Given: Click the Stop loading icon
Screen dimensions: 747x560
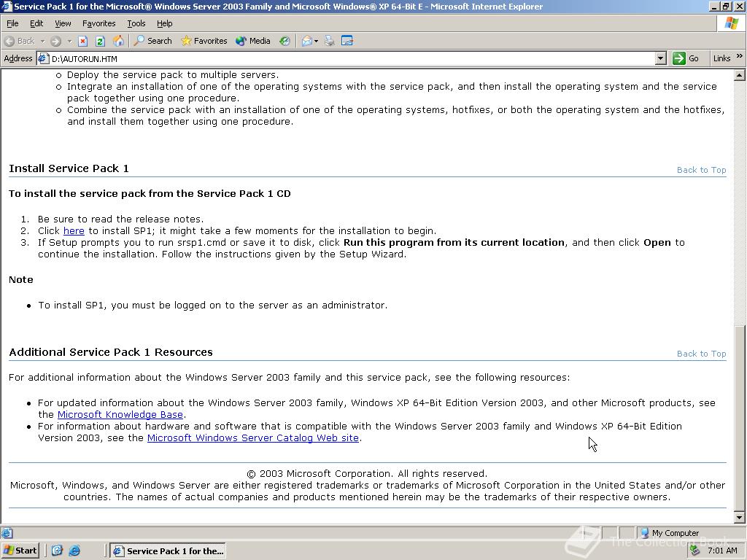Looking at the screenshot, I should (83, 41).
